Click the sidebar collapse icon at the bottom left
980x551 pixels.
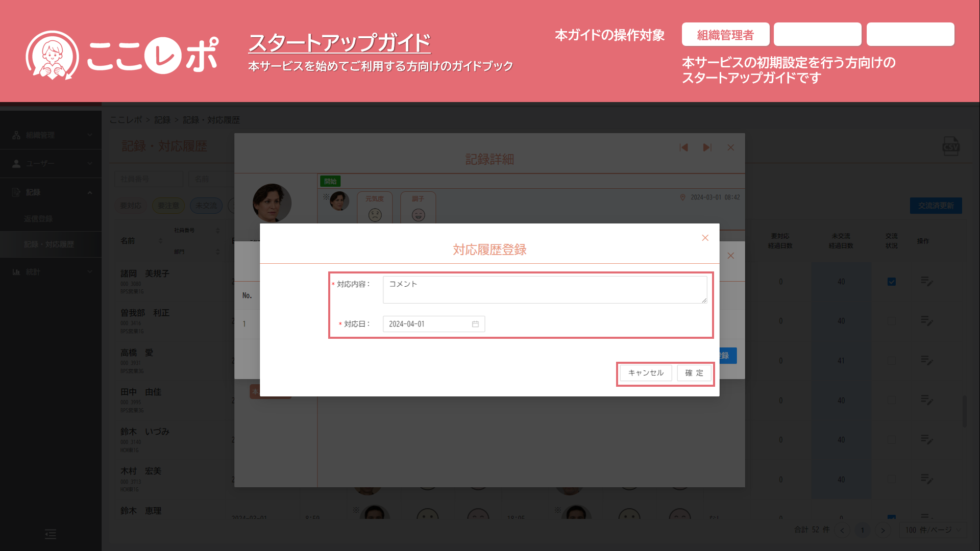51,534
